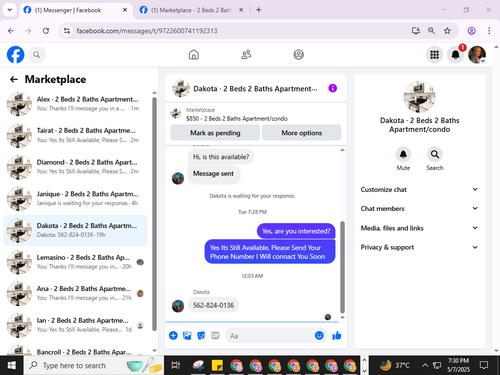The width and height of the screenshot is (500, 375).
Task: Click More options button
Action: coord(301,133)
